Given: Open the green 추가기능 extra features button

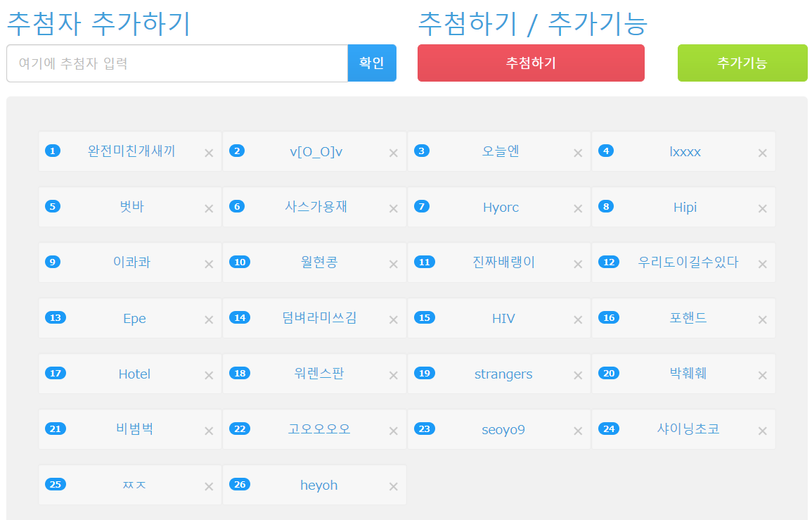Looking at the screenshot, I should tap(742, 63).
